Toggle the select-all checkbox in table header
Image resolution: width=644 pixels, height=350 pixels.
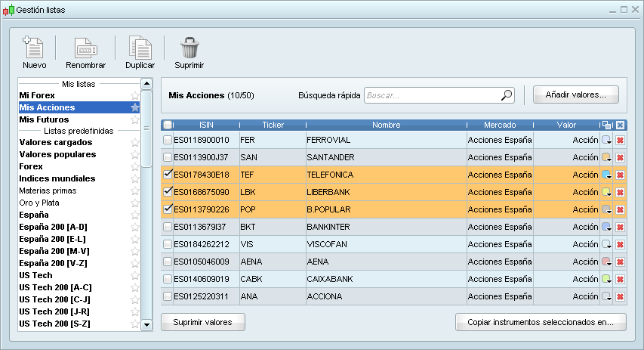tap(168, 125)
